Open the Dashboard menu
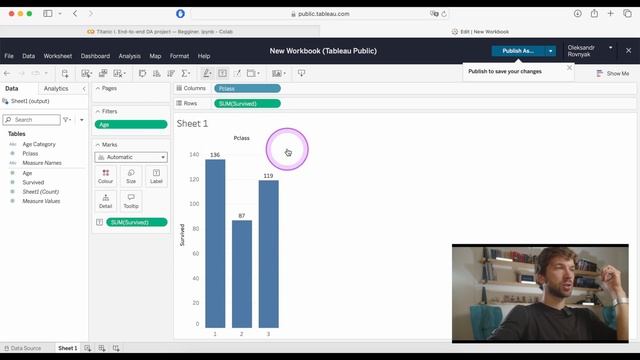Image resolution: width=640 pixels, height=360 pixels. click(x=95, y=56)
